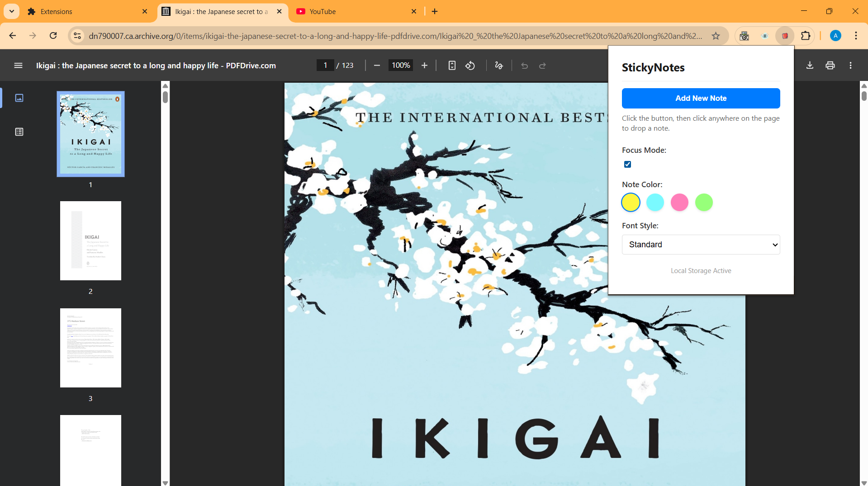The image size is (868, 486).
Task: Print the PDF document
Action: coord(830,66)
